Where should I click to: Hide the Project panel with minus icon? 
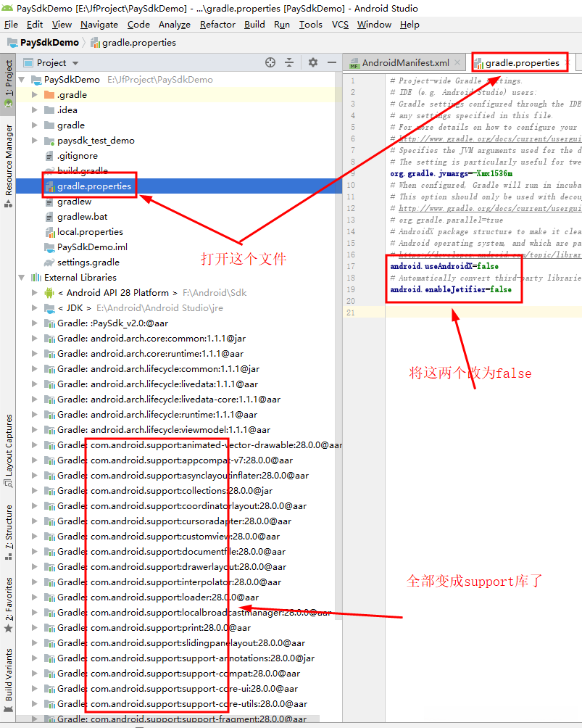[x=332, y=62]
